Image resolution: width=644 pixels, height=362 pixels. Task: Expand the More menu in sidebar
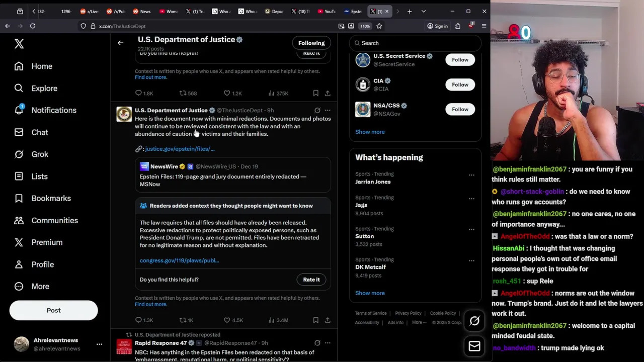32,287
